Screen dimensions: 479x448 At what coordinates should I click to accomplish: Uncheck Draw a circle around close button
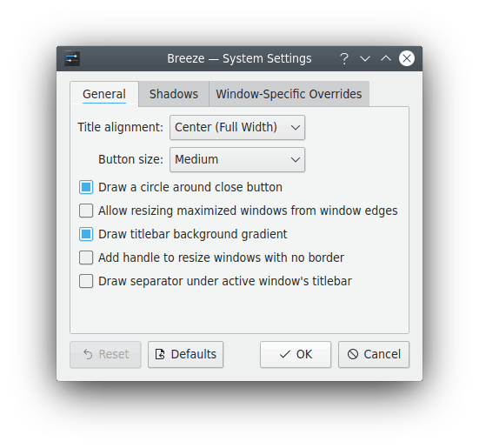[86, 187]
